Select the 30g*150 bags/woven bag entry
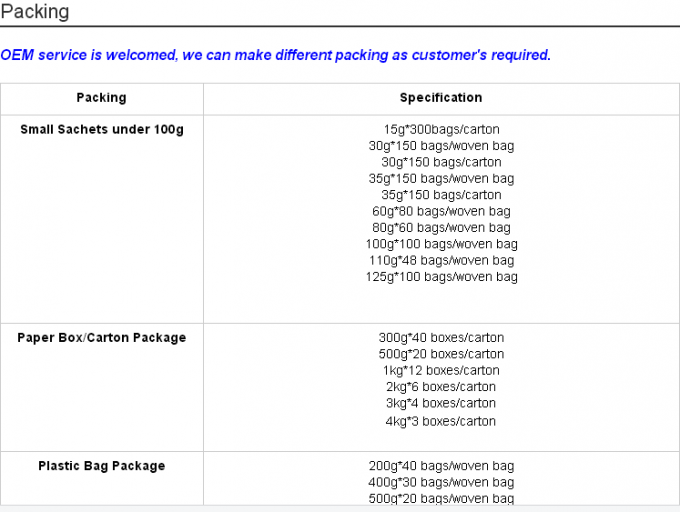The height and width of the screenshot is (512, 680). click(x=441, y=146)
